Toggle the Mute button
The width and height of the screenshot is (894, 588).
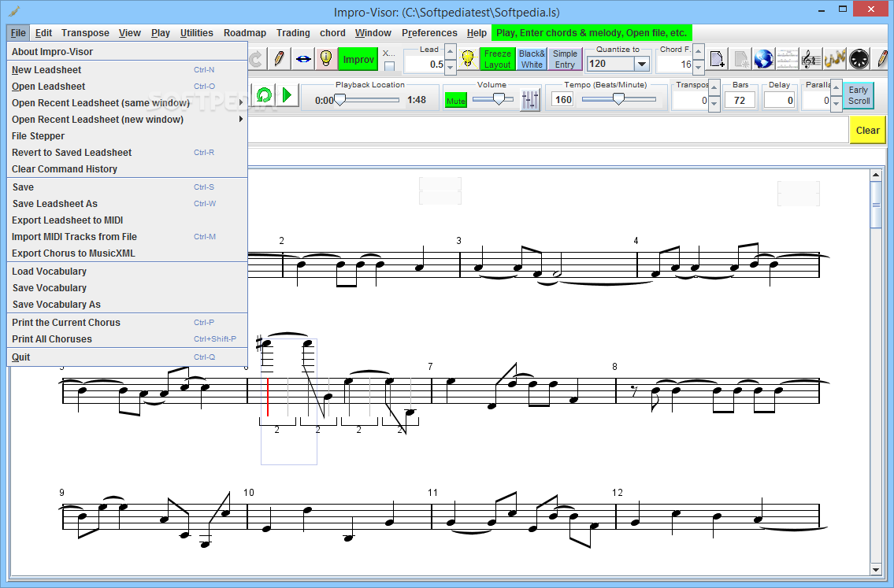455,101
